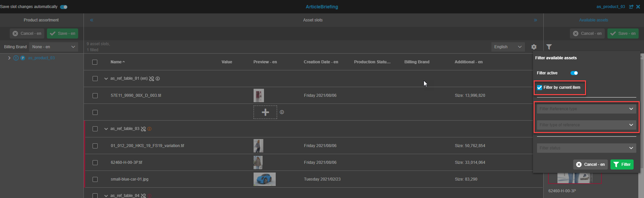Click the orange info icon on as_ref_table_03
This screenshot has height=198, width=644.
tap(150, 129)
